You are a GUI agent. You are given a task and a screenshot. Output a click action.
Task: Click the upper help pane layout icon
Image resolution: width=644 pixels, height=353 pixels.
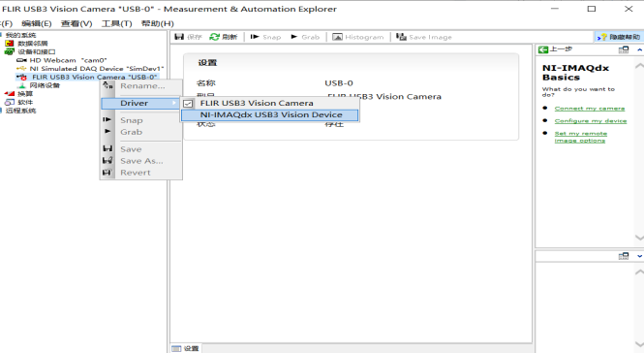(624, 49)
